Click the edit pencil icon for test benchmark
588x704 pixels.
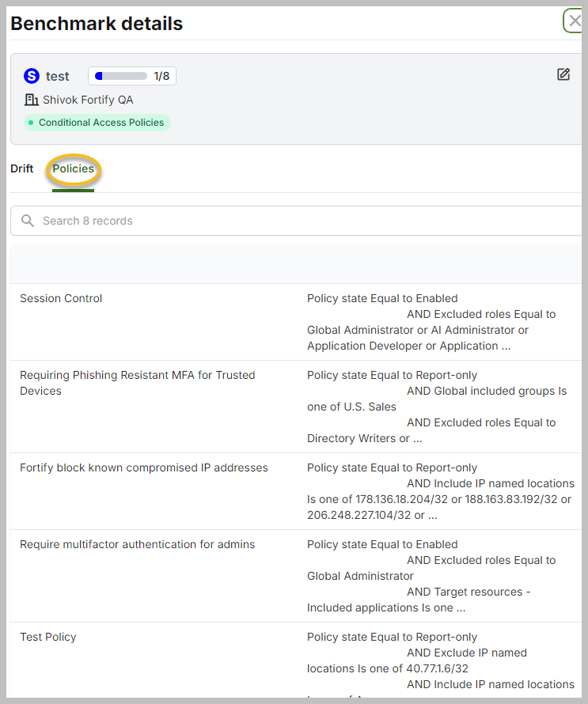click(x=563, y=74)
